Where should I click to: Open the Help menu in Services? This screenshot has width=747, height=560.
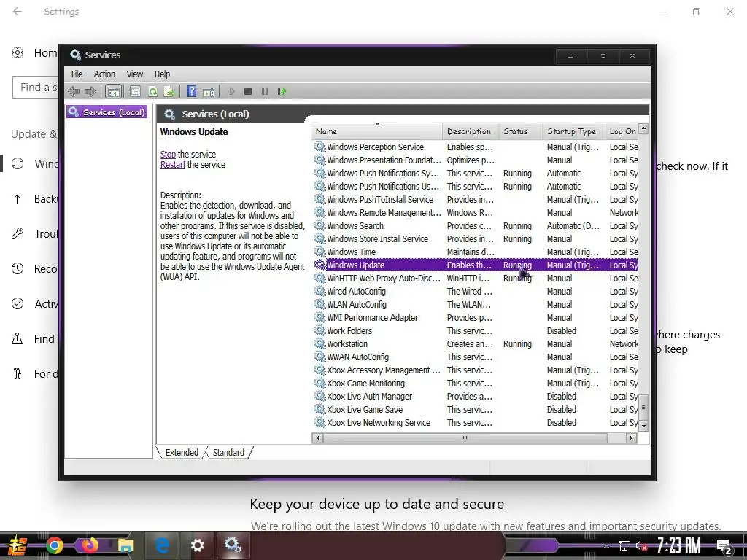tap(162, 74)
